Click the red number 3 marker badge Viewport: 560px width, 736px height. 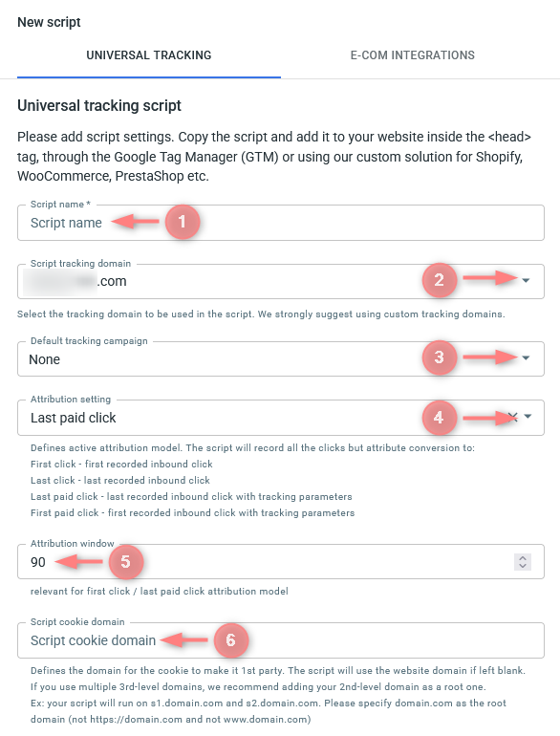pyautogui.click(x=439, y=357)
